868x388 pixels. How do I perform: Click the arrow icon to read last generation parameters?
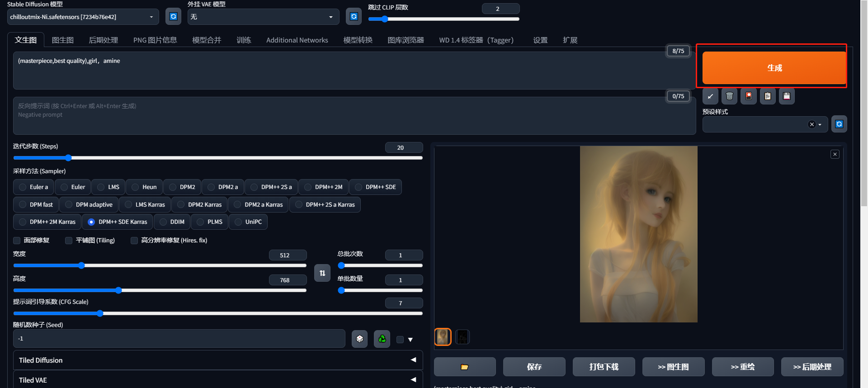tap(710, 96)
